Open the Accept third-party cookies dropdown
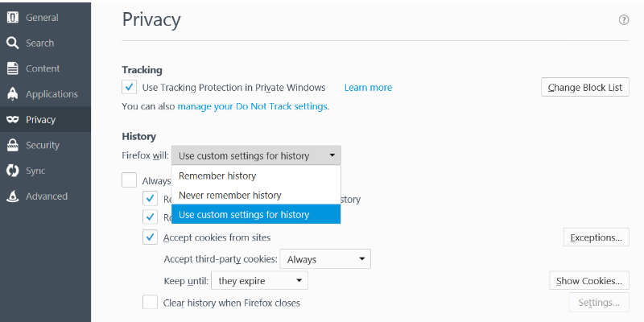The image size is (644, 322). click(x=324, y=259)
